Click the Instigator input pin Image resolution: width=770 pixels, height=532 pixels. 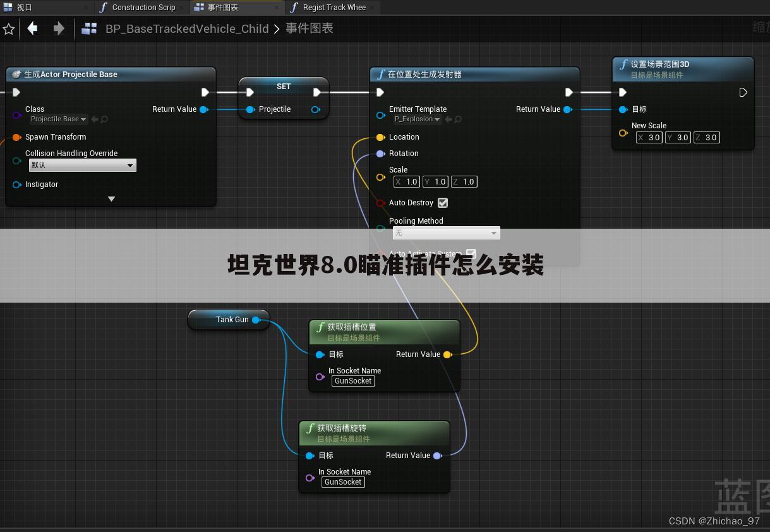point(17,184)
